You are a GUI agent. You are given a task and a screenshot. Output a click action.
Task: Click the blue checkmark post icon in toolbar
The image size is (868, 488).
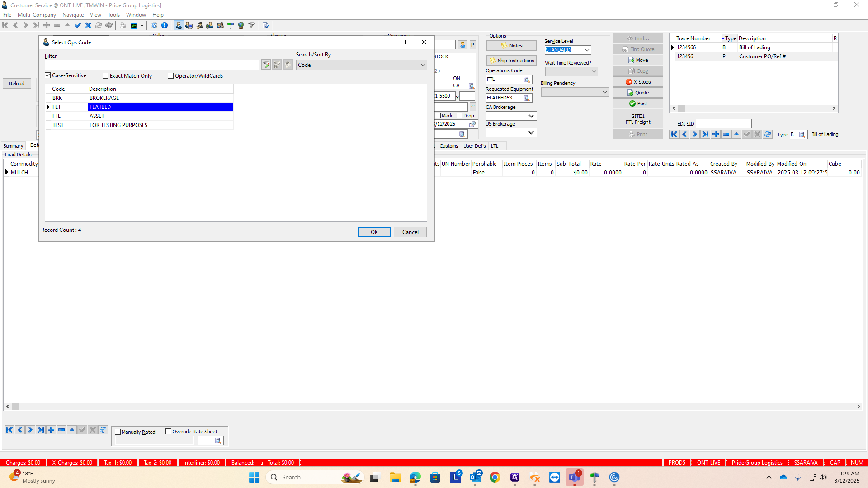tap(78, 25)
